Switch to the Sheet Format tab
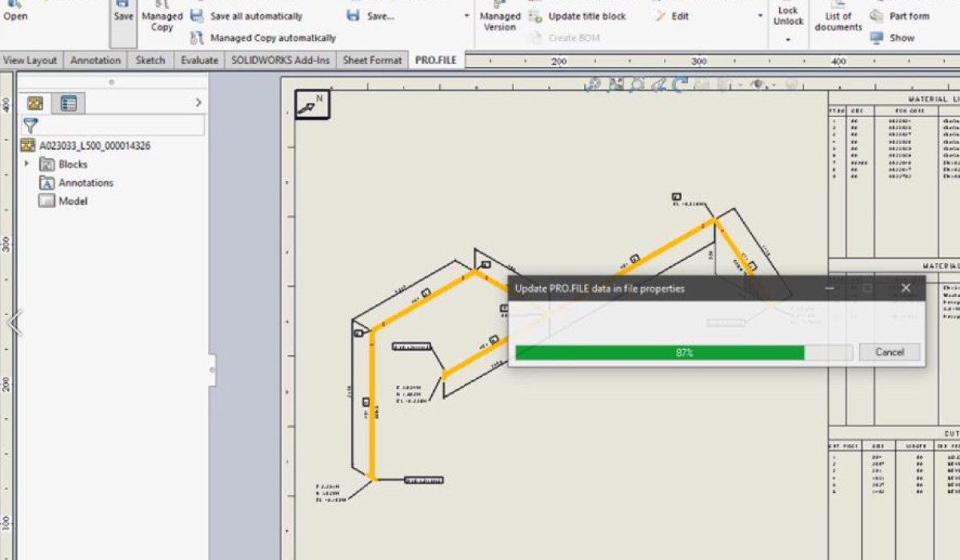The image size is (960, 560). (372, 60)
